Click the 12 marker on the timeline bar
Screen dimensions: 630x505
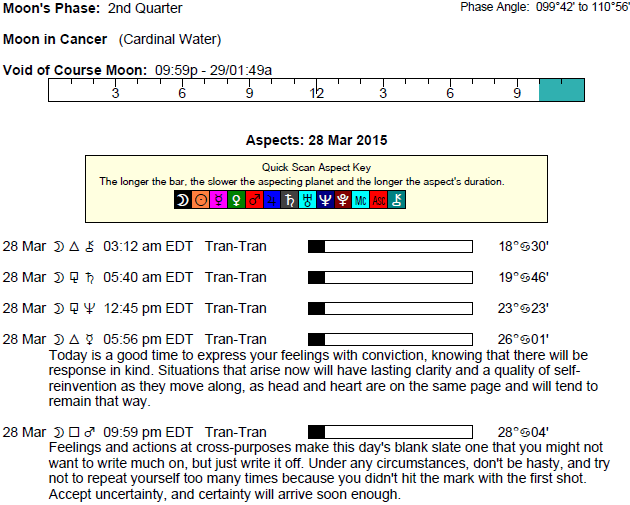coord(316,92)
